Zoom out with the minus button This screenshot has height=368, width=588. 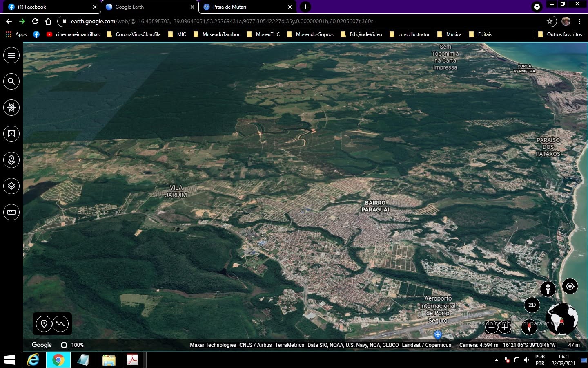[492, 327]
